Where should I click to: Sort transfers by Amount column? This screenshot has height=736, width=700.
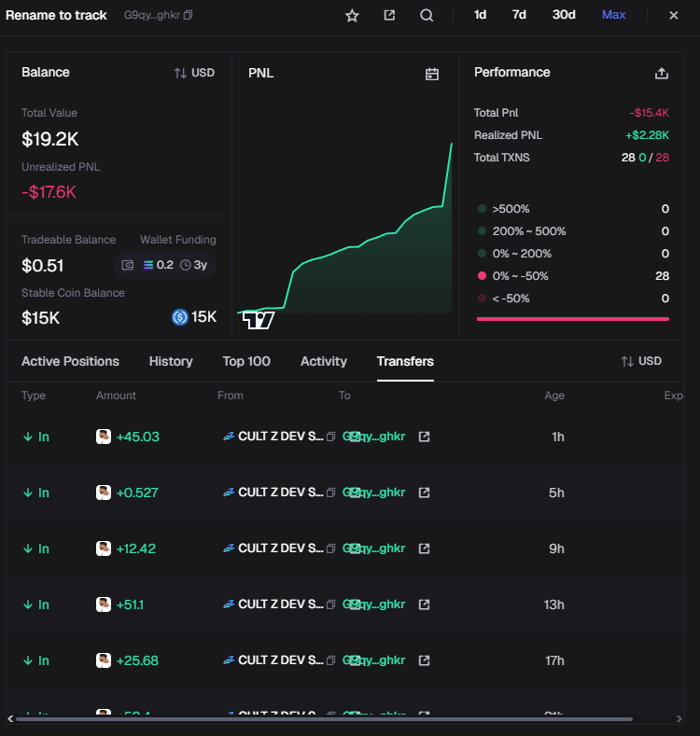tap(116, 396)
